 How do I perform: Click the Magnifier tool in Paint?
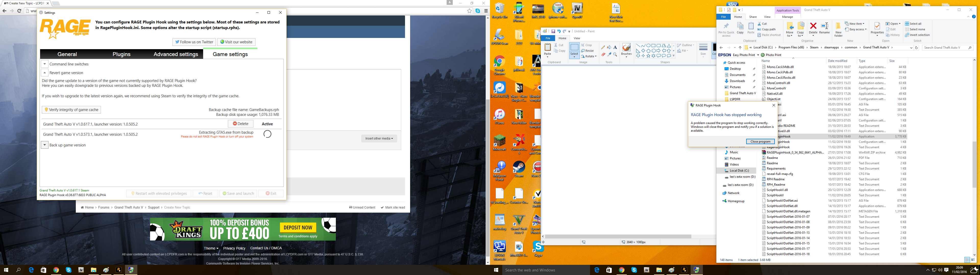click(615, 54)
